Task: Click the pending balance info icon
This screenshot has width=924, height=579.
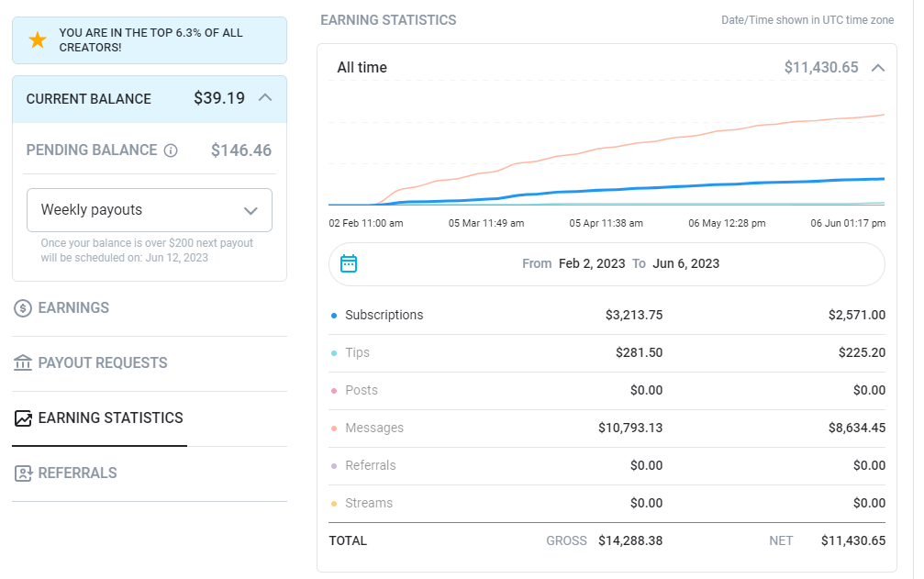Action: [x=171, y=150]
